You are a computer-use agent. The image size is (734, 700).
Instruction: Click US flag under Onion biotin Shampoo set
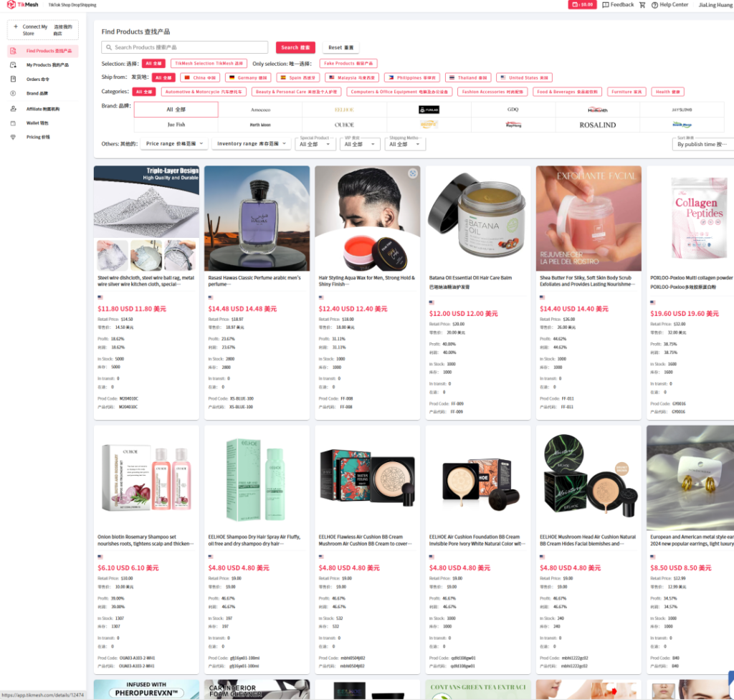click(100, 557)
